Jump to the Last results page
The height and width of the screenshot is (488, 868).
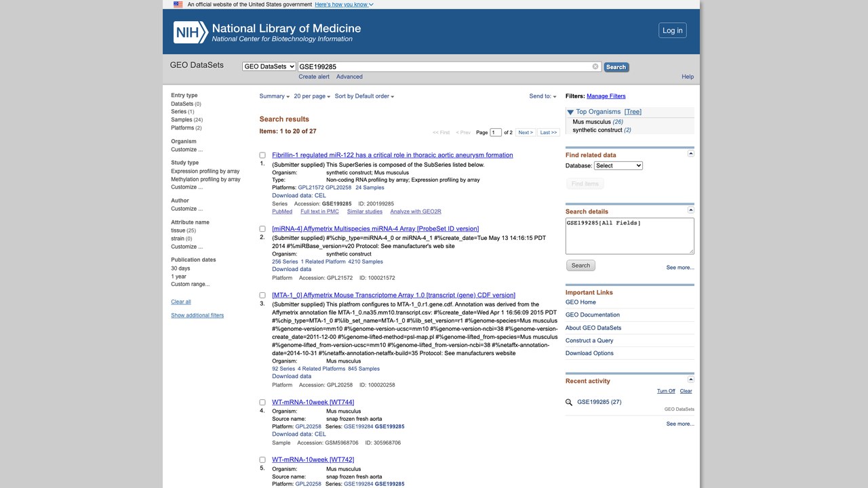549,133
